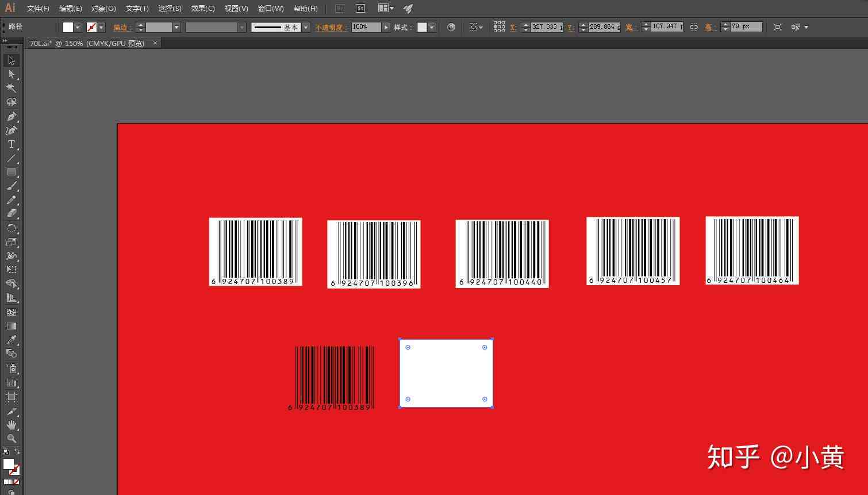Open the 文字(T) menu
Viewport: 868px width, 495px height.
[x=137, y=9]
